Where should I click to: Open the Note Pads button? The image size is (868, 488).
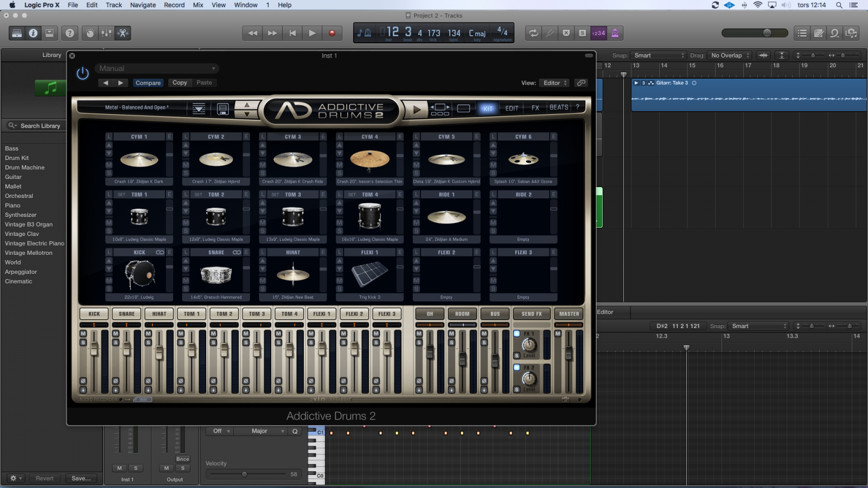(819, 33)
